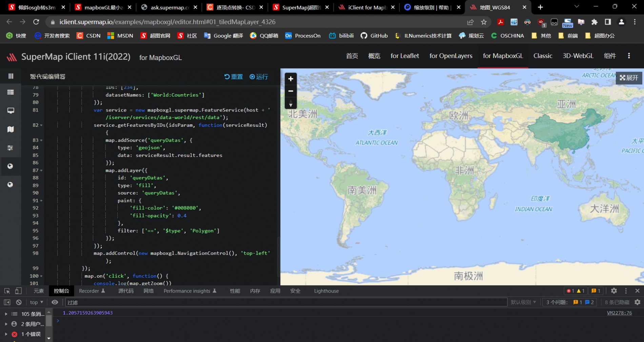Screen dimensions: 644x342
Task: Select the lower globe sidebar icon
Action: [11, 185]
